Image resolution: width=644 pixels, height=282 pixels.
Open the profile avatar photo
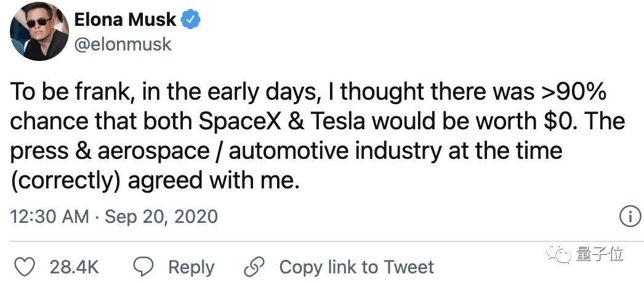[x=39, y=31]
